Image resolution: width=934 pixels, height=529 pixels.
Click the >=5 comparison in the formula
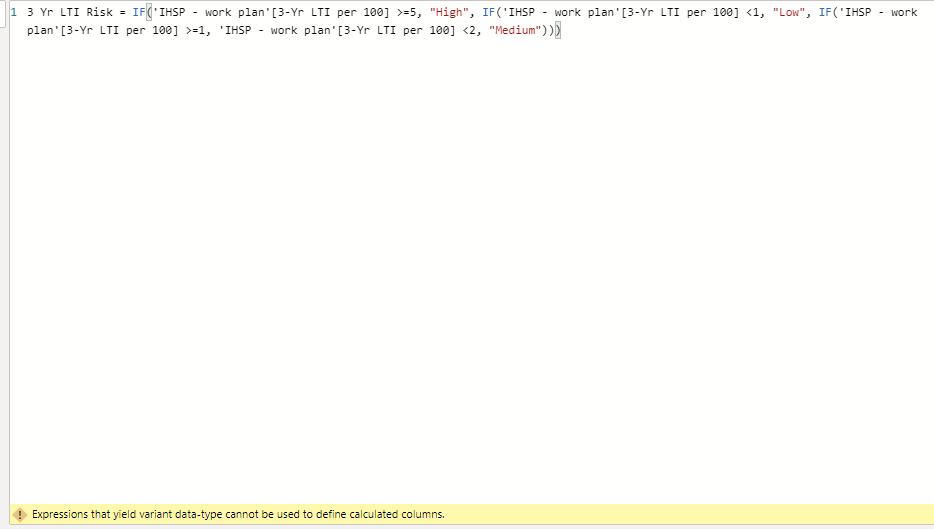[x=406, y=12]
